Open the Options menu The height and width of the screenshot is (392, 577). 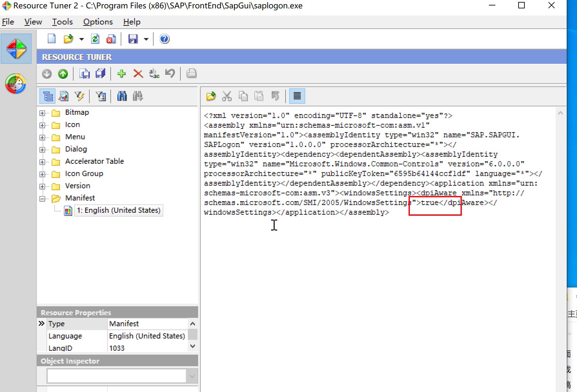(98, 22)
